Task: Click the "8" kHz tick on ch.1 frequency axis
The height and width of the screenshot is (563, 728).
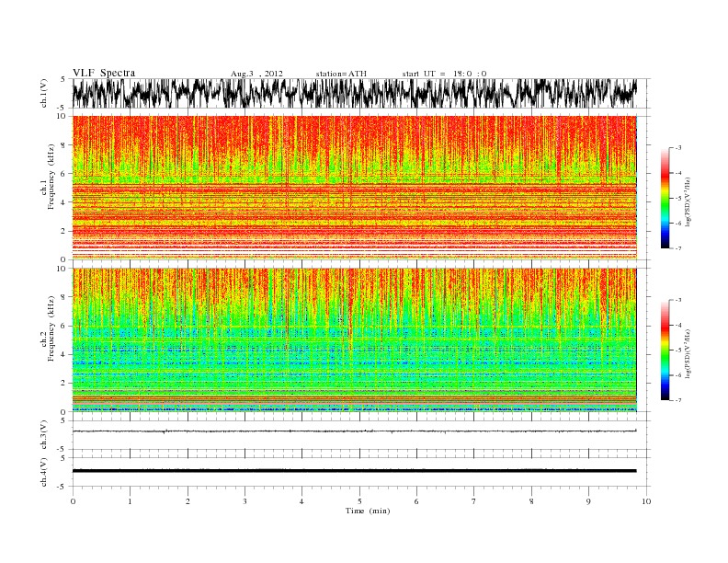Action: click(x=63, y=145)
